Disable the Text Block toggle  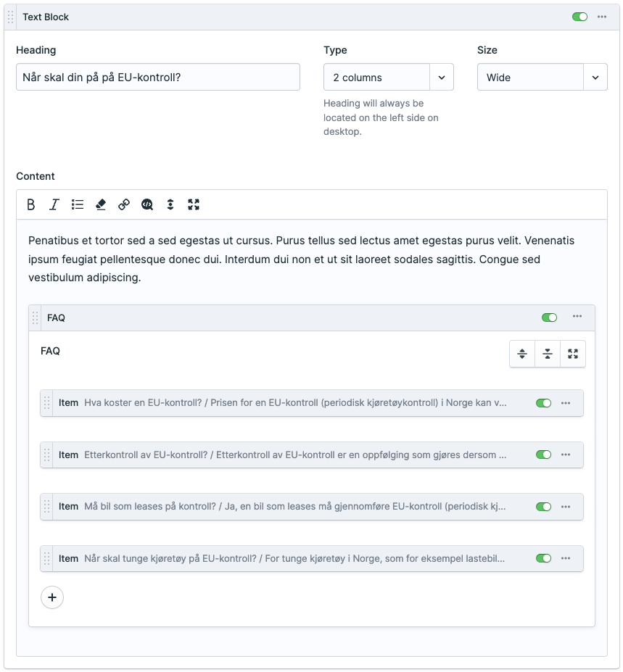pyautogui.click(x=579, y=17)
